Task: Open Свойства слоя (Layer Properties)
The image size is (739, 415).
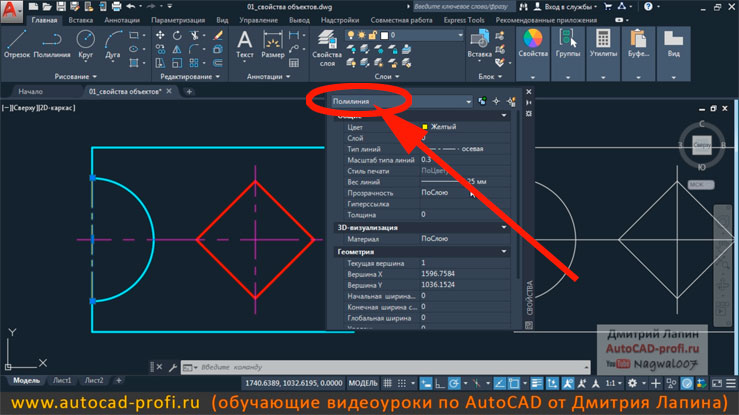Action: click(327, 48)
